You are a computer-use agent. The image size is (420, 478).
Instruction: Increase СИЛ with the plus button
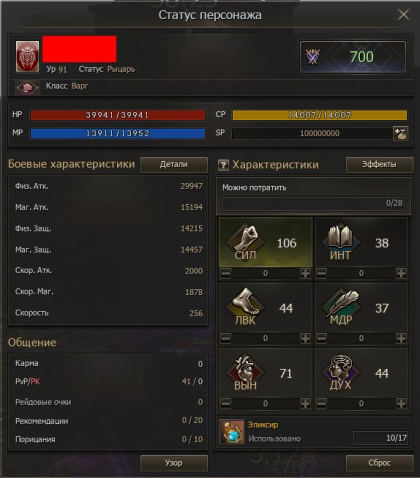(x=305, y=273)
